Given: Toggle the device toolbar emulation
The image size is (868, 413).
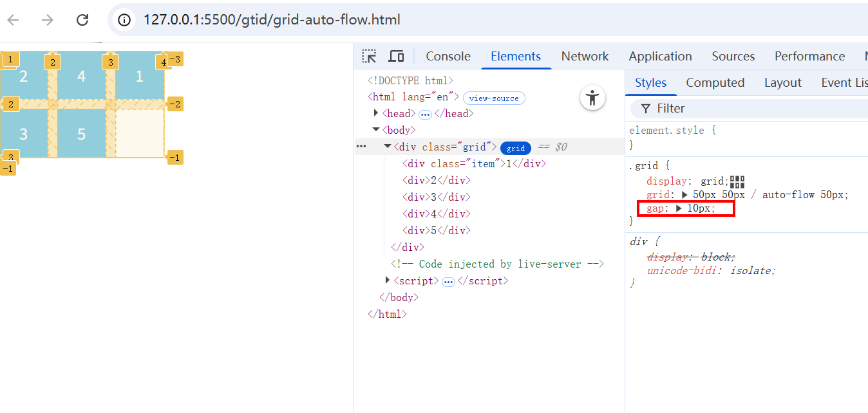Looking at the screenshot, I should [x=396, y=56].
